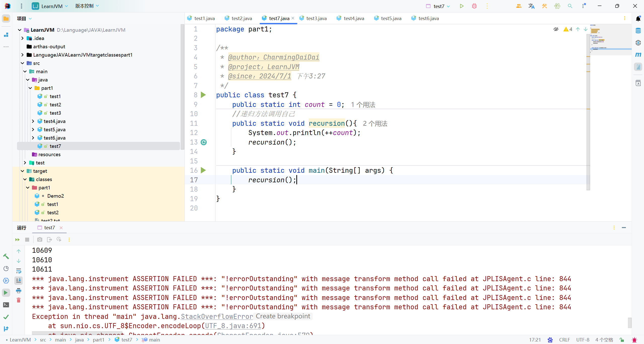Toggle soft-wrap in the console
Viewport: 644px width, 344px height.
[19, 271]
